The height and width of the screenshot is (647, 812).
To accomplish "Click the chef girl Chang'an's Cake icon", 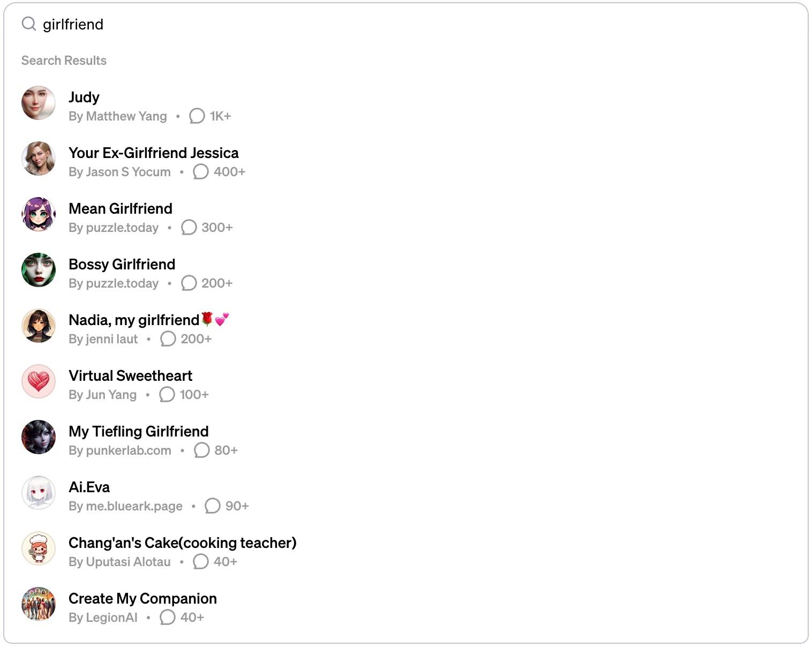I will pyautogui.click(x=39, y=548).
